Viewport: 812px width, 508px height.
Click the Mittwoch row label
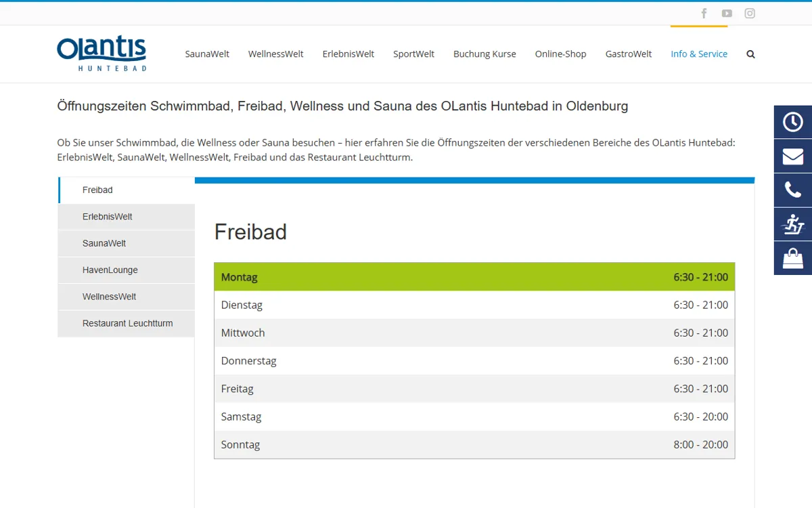coord(243,333)
